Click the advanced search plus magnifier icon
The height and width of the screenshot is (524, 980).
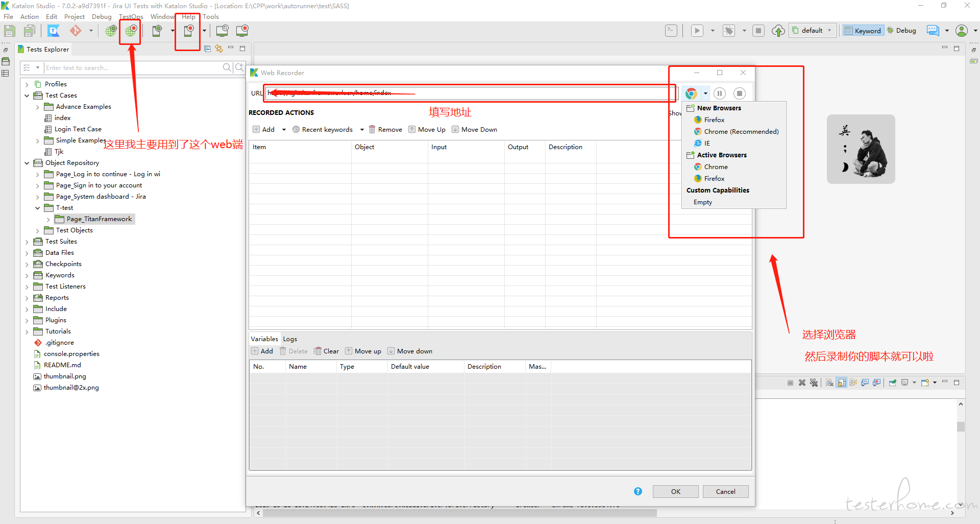239,67
